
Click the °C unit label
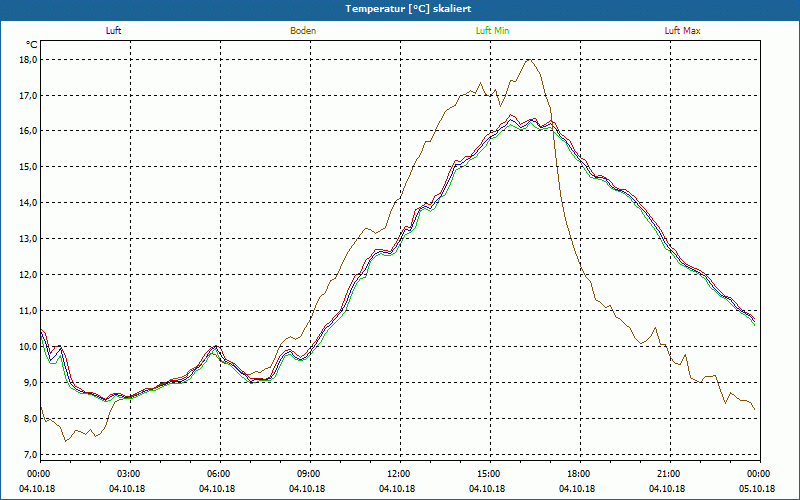(32, 45)
